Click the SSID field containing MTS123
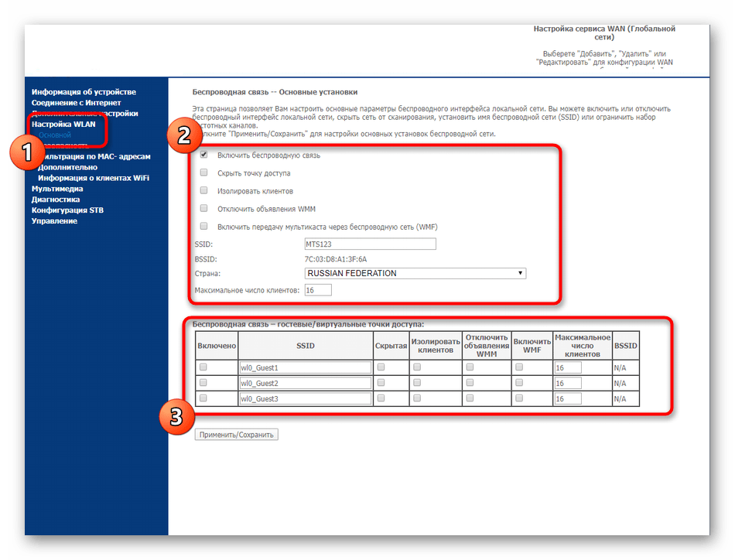This screenshot has height=560, width=735. coord(371,244)
